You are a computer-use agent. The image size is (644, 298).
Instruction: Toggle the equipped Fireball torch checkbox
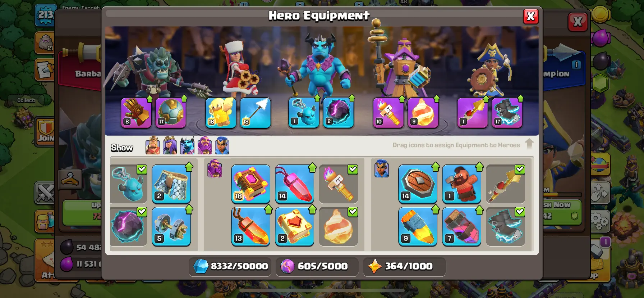pyautogui.click(x=353, y=169)
